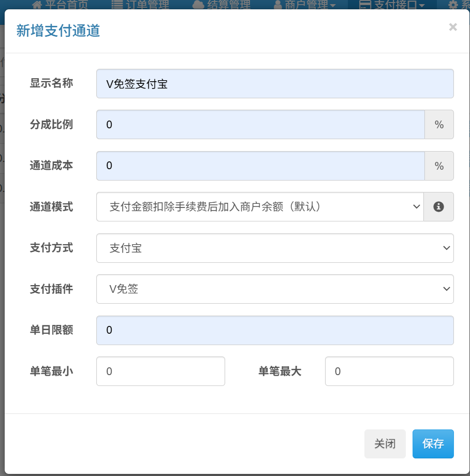Viewport: 470px width, 476px height.
Task: Click the 保存 button
Action: pos(433,444)
